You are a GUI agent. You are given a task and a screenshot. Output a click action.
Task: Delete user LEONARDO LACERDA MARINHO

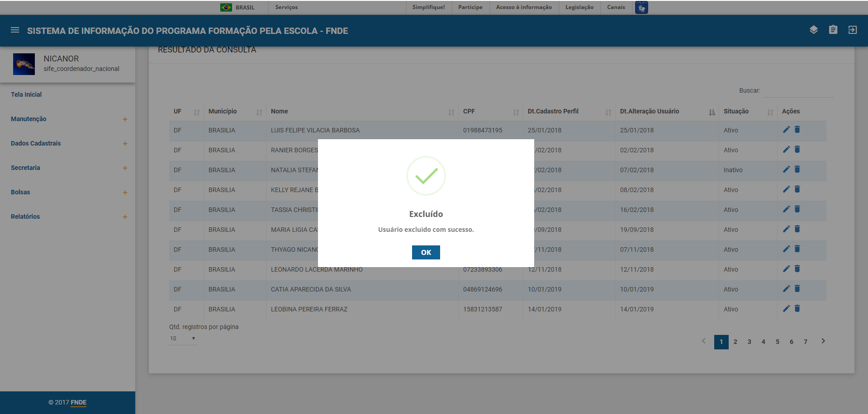797,269
